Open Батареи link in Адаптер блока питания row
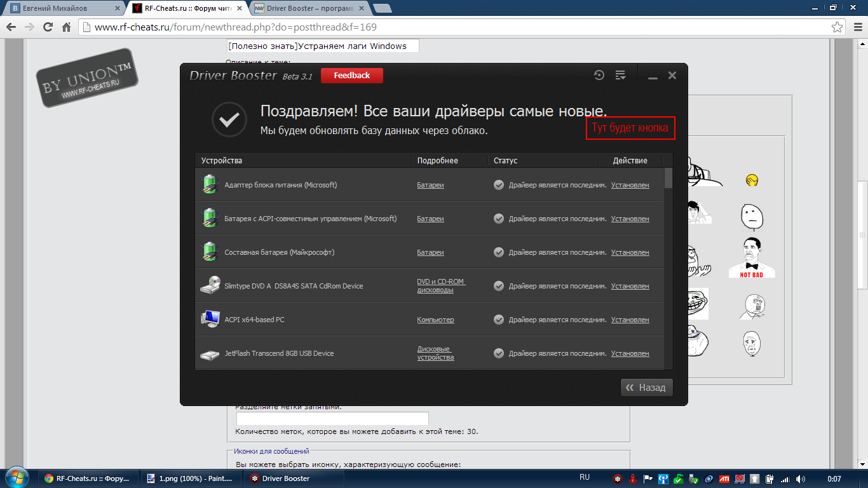The width and height of the screenshot is (868, 488). click(x=430, y=185)
